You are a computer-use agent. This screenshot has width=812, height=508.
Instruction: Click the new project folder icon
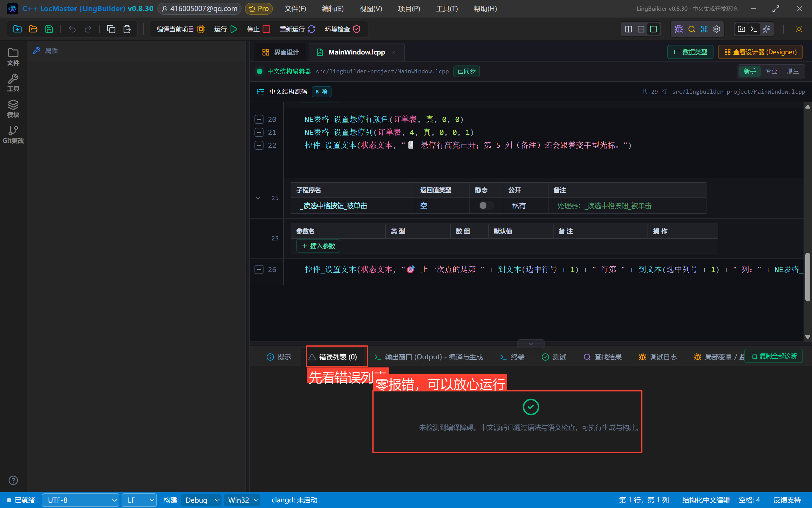(x=17, y=29)
